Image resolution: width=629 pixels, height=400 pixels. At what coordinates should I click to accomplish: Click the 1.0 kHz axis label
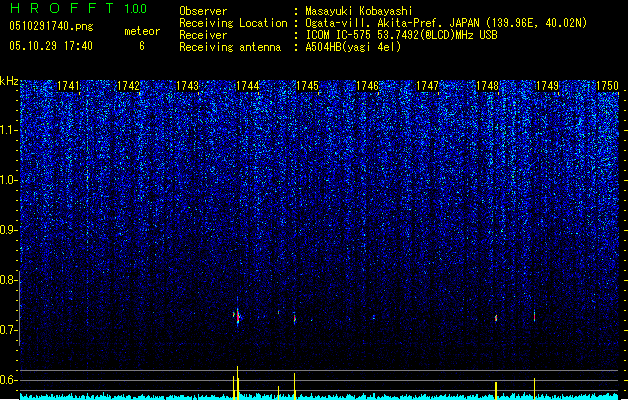8,180
